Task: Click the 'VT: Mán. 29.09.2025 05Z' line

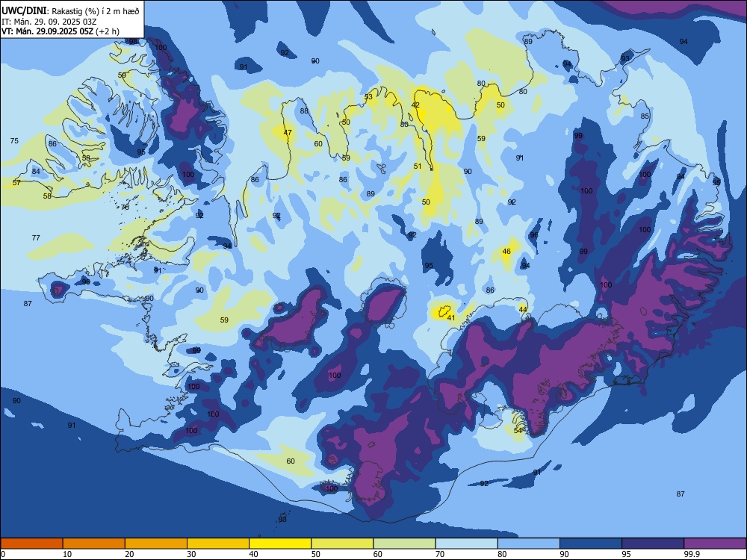Action: click(x=48, y=31)
